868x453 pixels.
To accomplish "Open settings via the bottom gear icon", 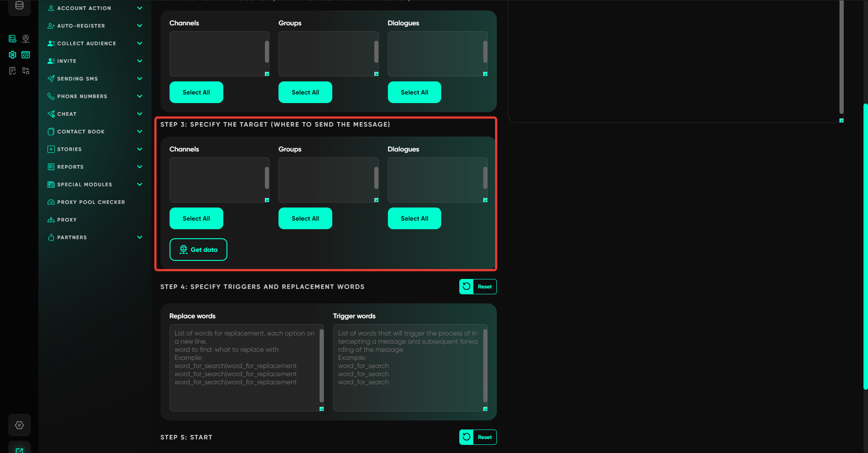I will (x=19, y=425).
